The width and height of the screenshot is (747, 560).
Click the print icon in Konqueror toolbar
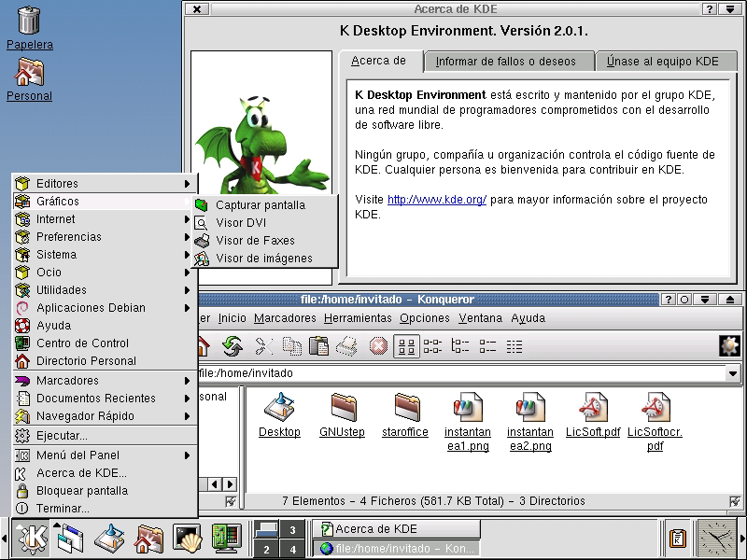pyautogui.click(x=346, y=346)
